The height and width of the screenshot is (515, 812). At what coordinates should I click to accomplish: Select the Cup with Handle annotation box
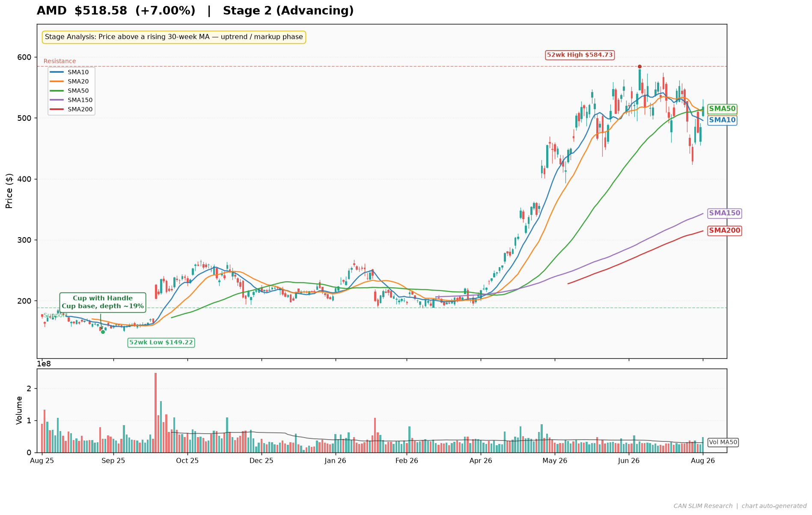pos(103,302)
